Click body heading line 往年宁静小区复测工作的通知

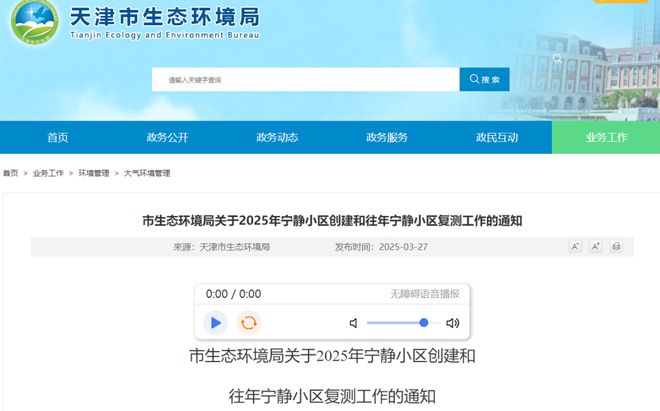[332, 396]
